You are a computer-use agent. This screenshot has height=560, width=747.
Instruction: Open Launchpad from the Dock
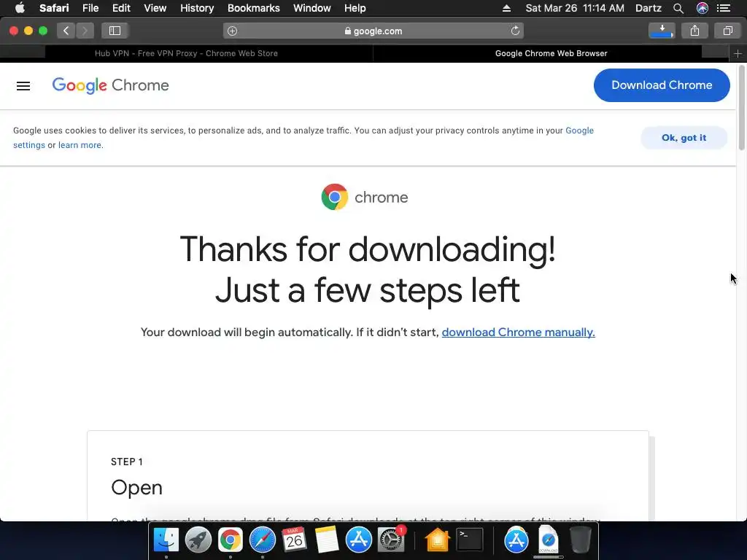point(198,540)
